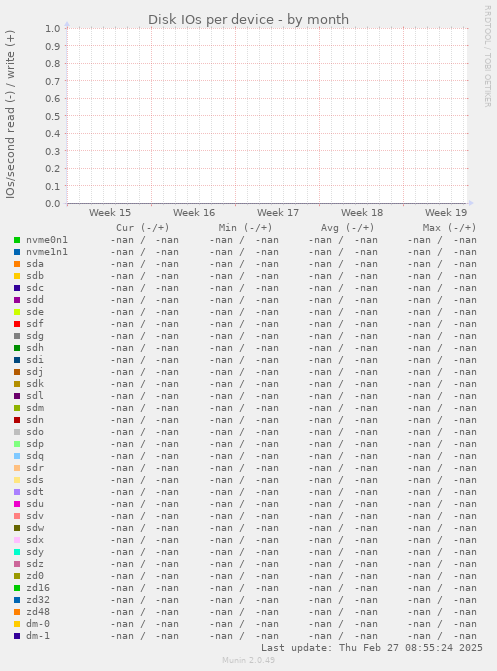Select the dm-1 device label
This screenshot has width=497, height=671.
point(38,635)
